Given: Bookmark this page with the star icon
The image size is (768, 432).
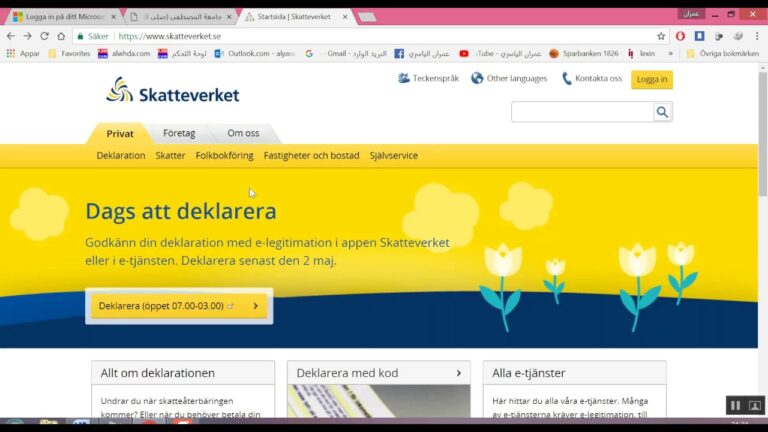Looking at the screenshot, I should pos(661,36).
